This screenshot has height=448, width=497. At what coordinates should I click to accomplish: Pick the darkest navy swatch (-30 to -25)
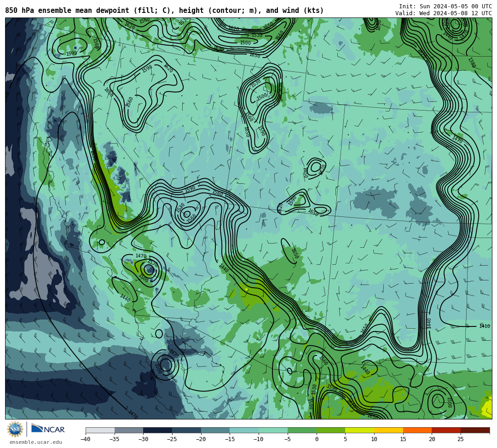click(158, 430)
